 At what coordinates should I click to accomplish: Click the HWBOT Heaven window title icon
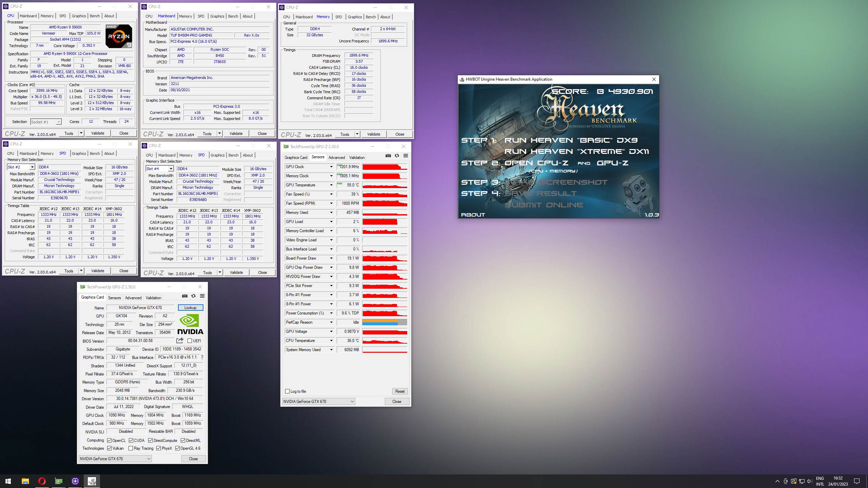462,79
